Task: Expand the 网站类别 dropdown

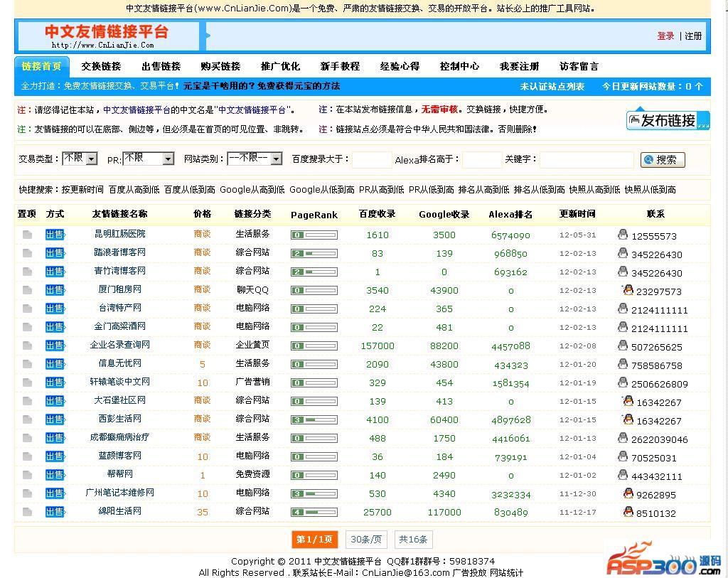Action: 255,159
